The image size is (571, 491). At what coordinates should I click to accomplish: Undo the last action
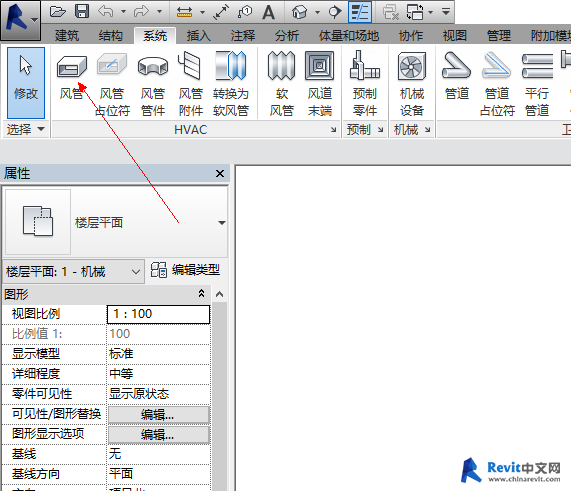tap(106, 12)
